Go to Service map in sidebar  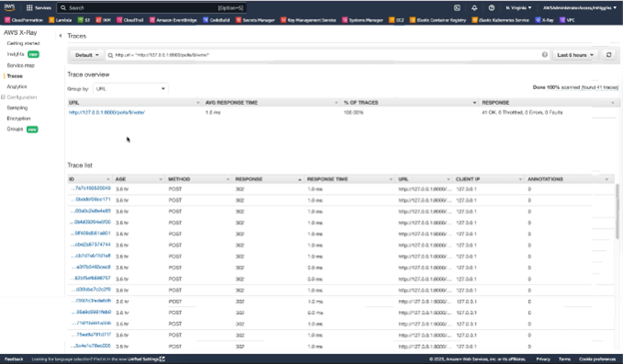pyautogui.click(x=21, y=65)
